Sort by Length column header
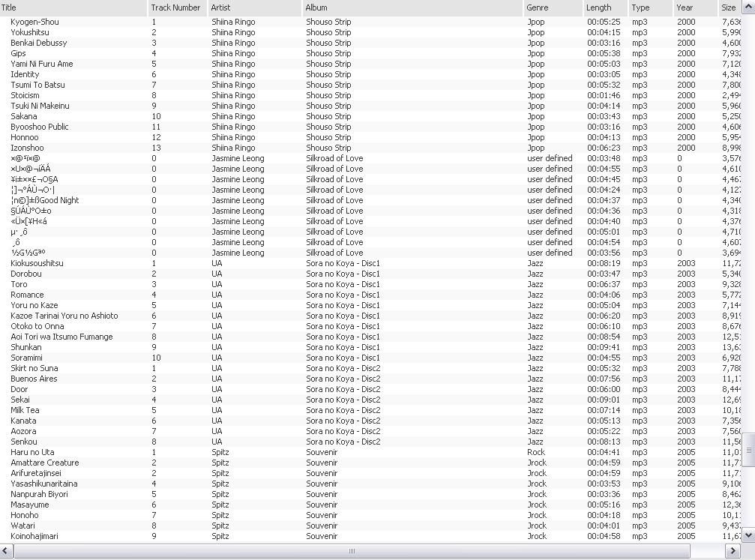Viewport: 755px width, 560px height. tap(605, 7)
